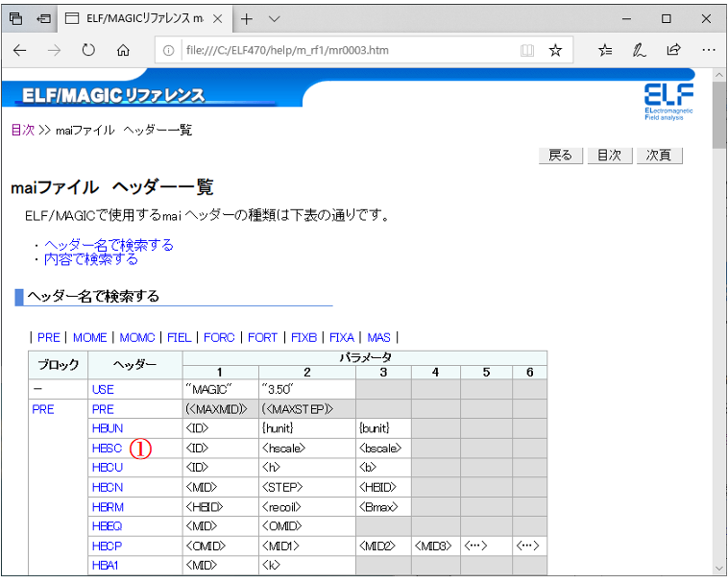The image size is (728, 583).
Task: Jump to PRE in the index bar
Action: [49, 337]
